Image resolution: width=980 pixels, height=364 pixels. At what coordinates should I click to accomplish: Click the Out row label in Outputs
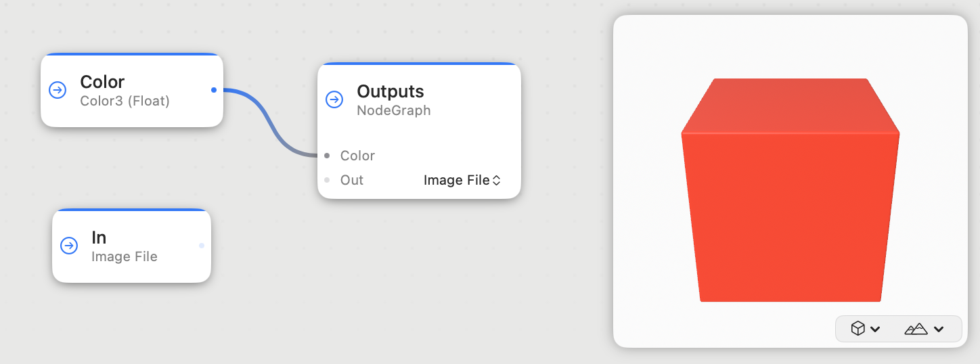coord(352,180)
